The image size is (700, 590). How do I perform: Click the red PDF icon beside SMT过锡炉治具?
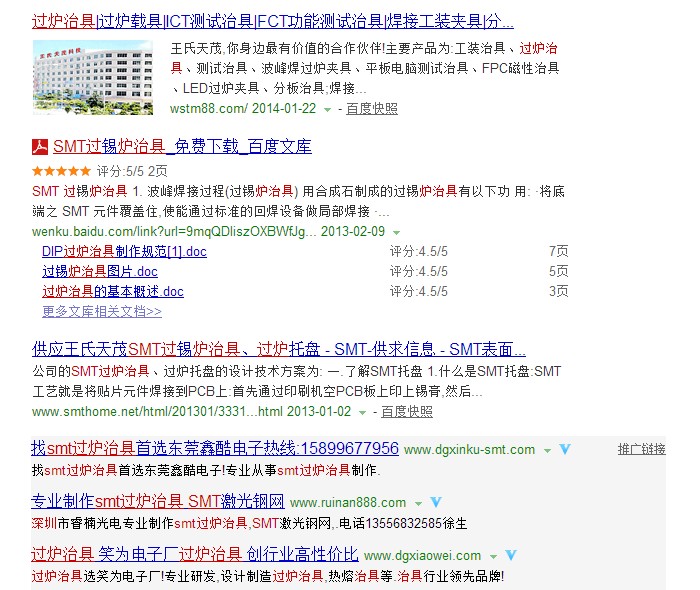pos(40,146)
